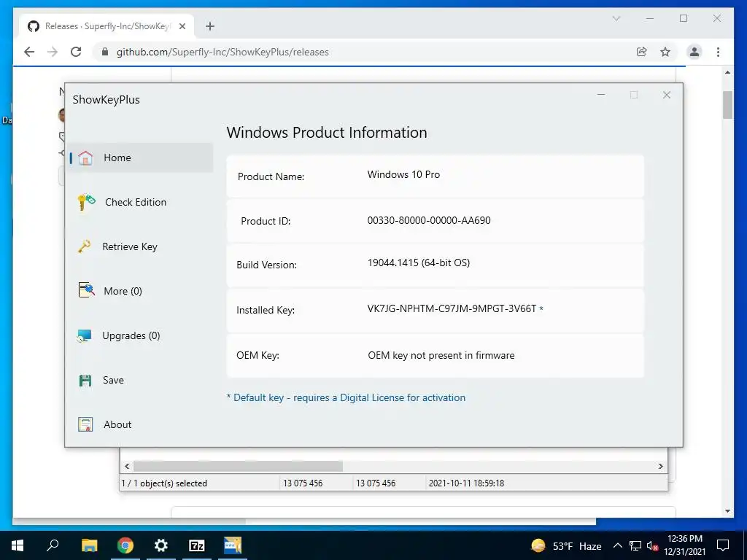Open Settings gear in the taskbar
This screenshot has width=747, height=560.
coord(161,545)
